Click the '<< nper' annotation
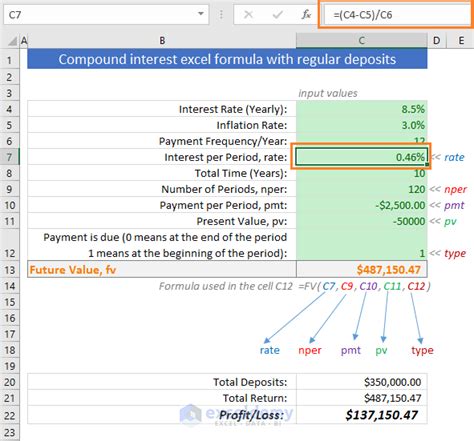The image size is (474, 441). coord(448,189)
